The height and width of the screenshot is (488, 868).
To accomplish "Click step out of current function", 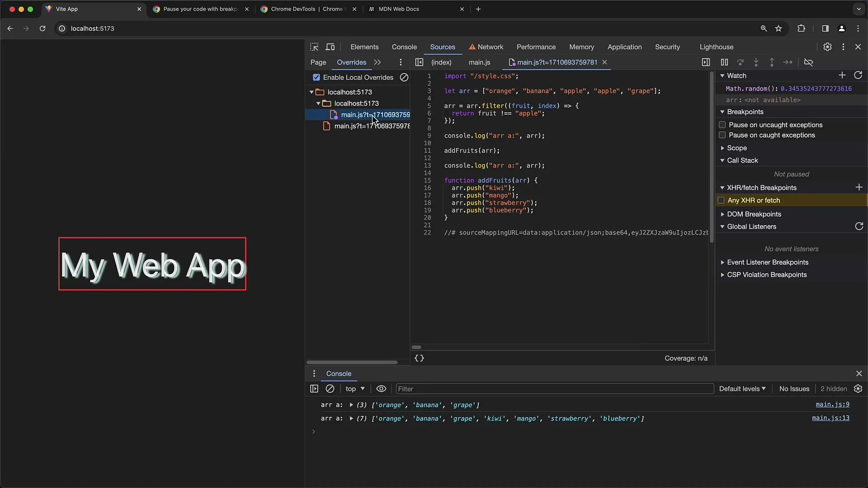I will click(772, 62).
